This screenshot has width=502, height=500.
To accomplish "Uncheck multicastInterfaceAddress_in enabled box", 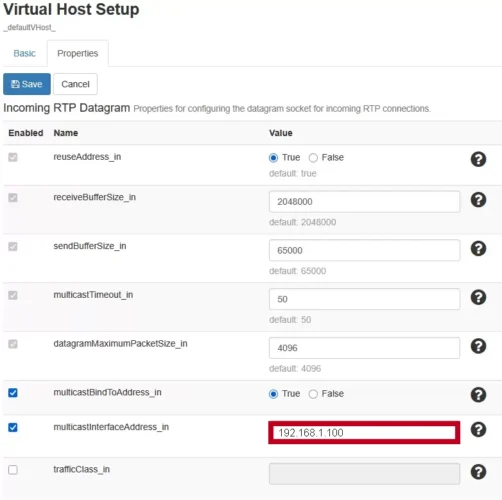I will (13, 427).
